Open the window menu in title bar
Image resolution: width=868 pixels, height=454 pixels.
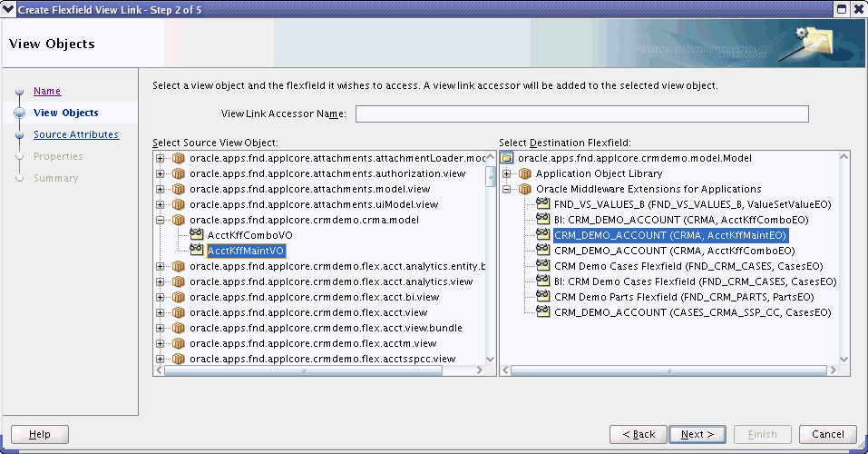[x=8, y=9]
